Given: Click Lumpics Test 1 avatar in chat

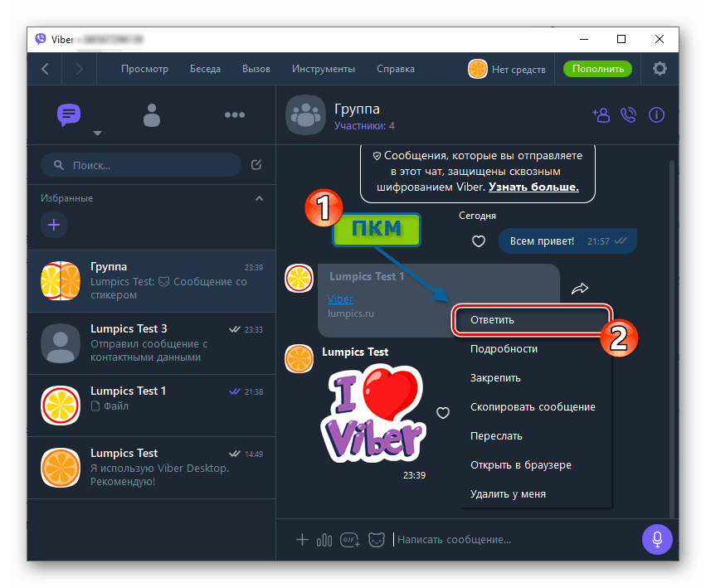Looking at the screenshot, I should pyautogui.click(x=299, y=278).
